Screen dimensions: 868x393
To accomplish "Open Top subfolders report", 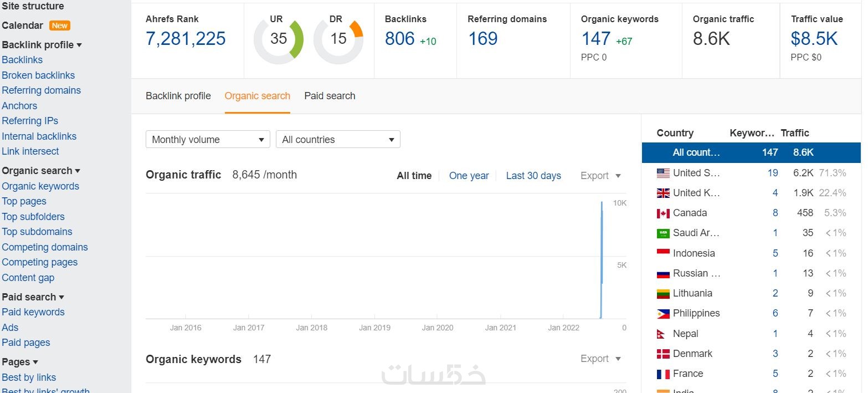I will click(x=33, y=217).
